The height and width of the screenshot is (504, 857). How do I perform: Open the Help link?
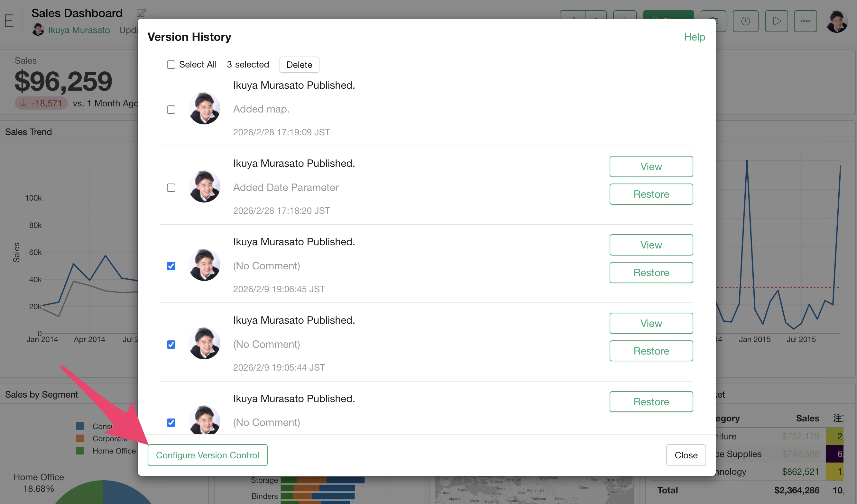click(695, 37)
